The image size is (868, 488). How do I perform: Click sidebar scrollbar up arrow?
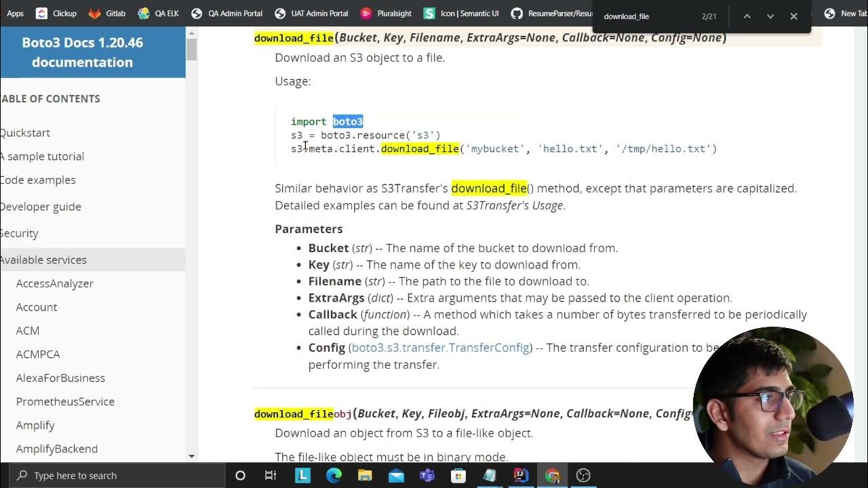pyautogui.click(x=191, y=33)
